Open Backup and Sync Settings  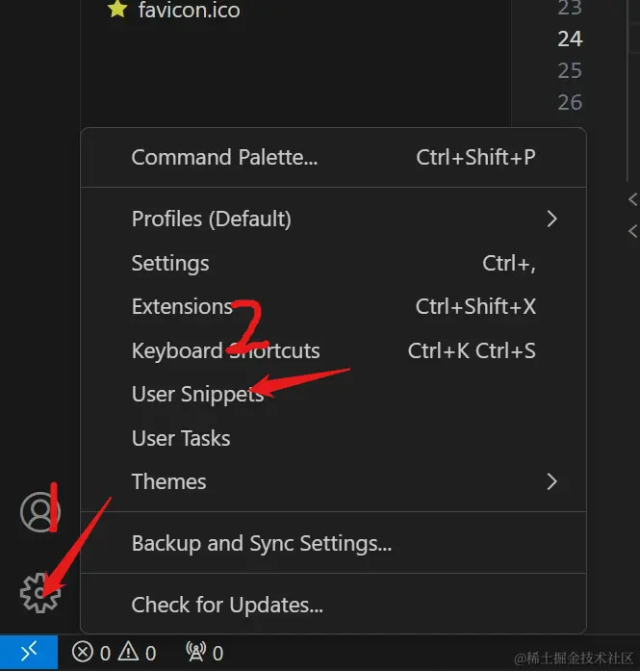[261, 544]
